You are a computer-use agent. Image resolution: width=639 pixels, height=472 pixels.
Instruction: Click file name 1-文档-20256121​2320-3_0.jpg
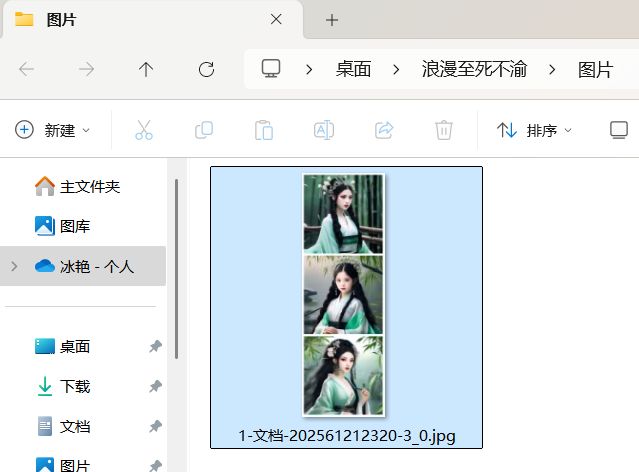point(347,436)
